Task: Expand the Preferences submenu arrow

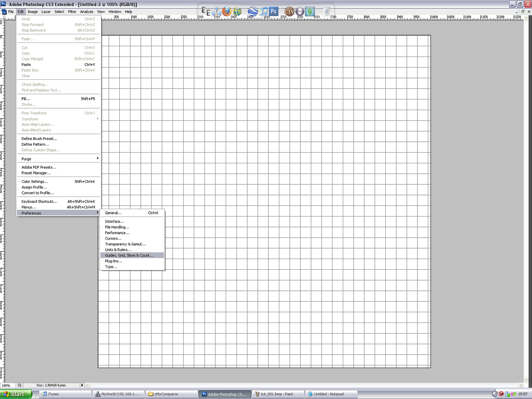Action: click(x=98, y=213)
